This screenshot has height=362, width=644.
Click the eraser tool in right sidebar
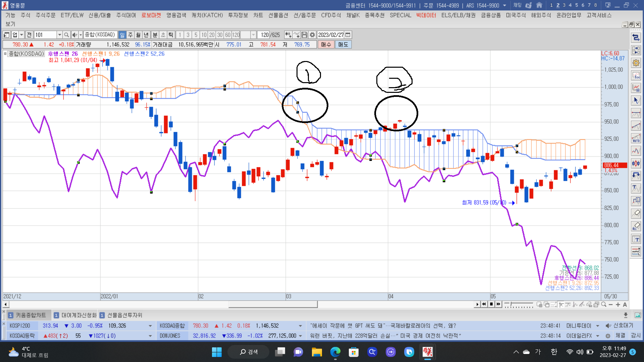[636, 214]
